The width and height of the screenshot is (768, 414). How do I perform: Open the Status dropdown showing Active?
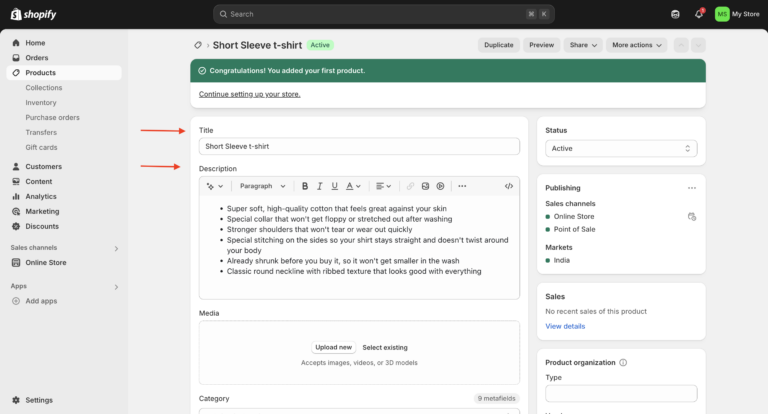click(620, 148)
